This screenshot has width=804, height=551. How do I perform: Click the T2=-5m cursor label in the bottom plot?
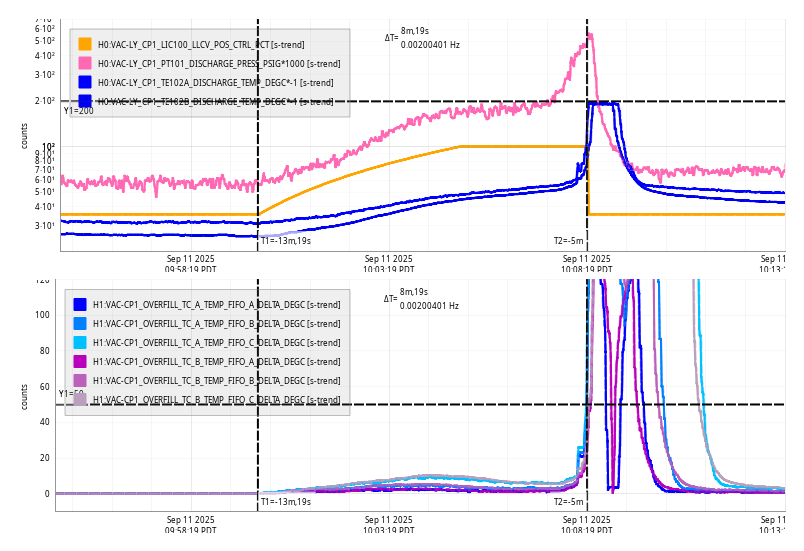tap(568, 502)
